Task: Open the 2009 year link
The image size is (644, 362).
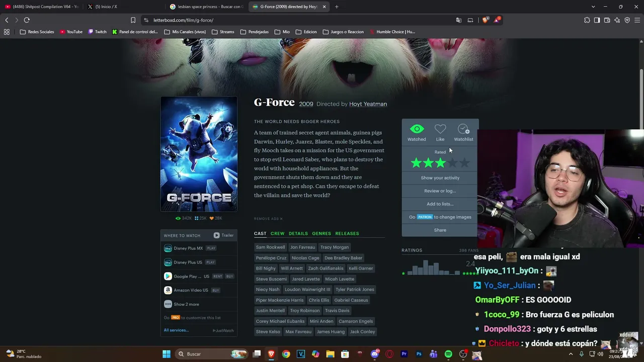Action: click(306, 104)
